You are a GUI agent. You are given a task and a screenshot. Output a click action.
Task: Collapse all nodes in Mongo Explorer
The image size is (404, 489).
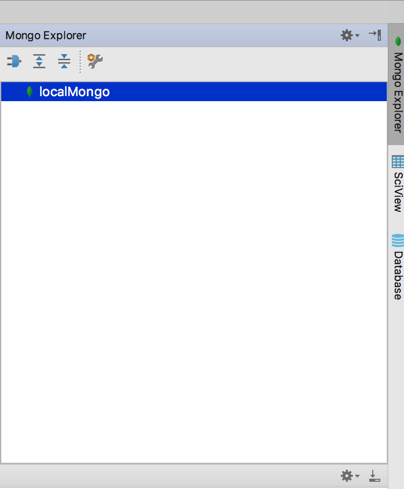coord(64,61)
